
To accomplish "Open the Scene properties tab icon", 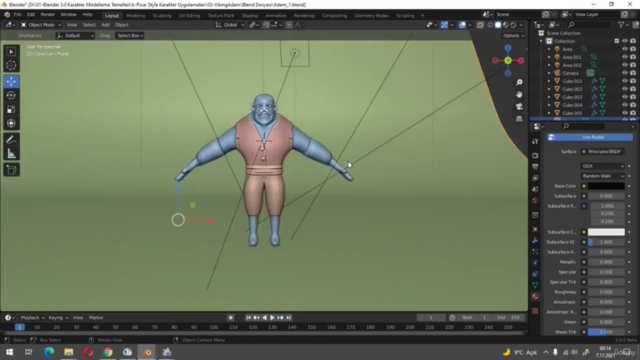I will pos(535,189).
